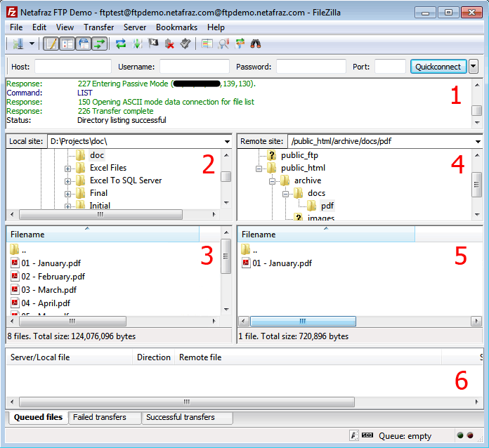Select the doc folder in local tree

tap(97, 155)
